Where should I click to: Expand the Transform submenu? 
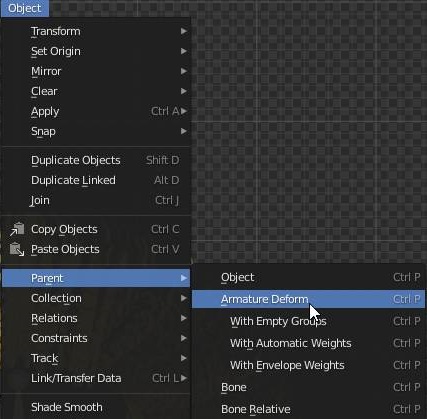click(96, 31)
